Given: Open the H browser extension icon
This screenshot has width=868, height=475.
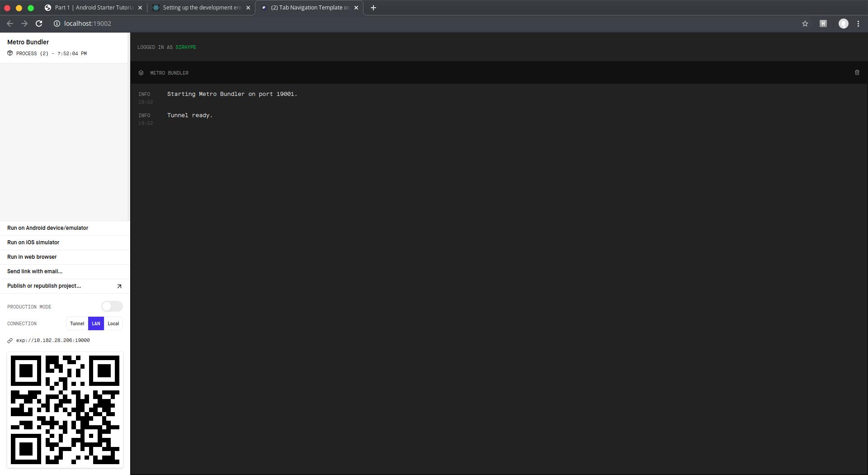Looking at the screenshot, I should tap(823, 24).
